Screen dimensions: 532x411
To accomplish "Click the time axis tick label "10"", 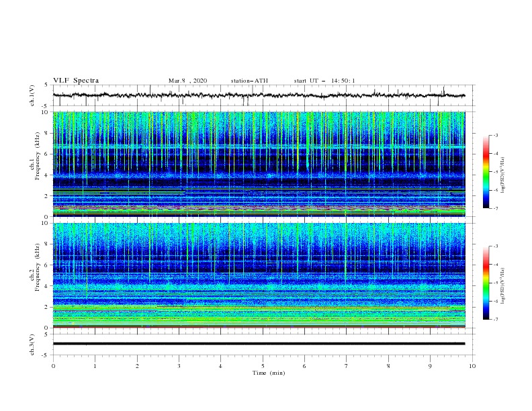I will pyautogui.click(x=472, y=366).
